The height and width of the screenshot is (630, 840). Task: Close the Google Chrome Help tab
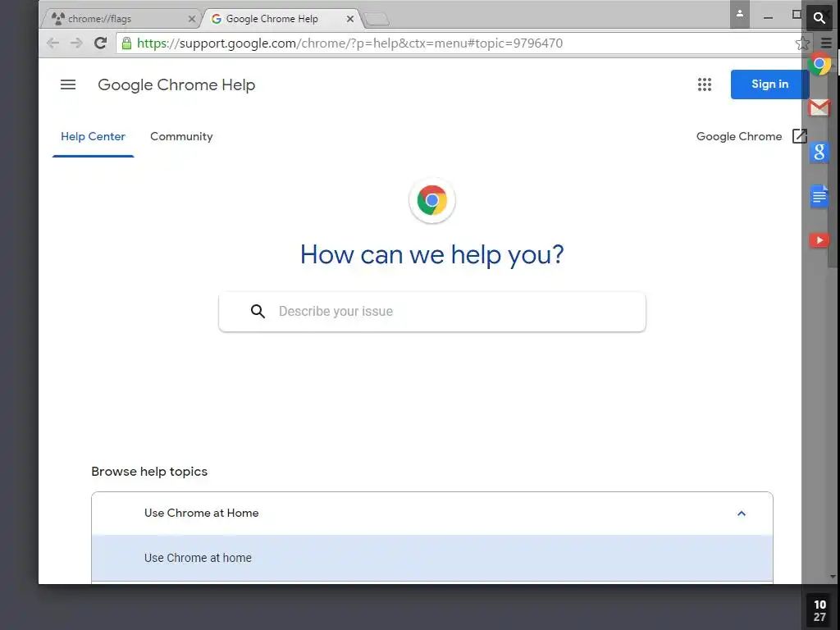click(349, 19)
